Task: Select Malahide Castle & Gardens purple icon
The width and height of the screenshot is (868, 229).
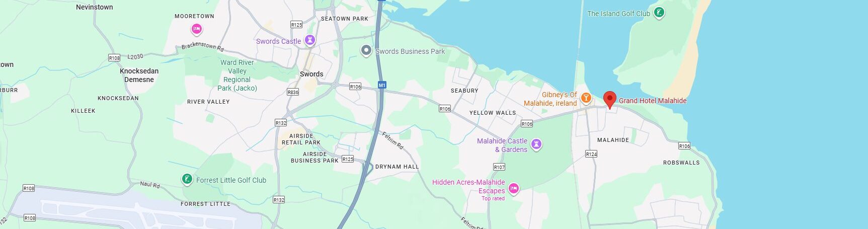Action: click(x=536, y=144)
